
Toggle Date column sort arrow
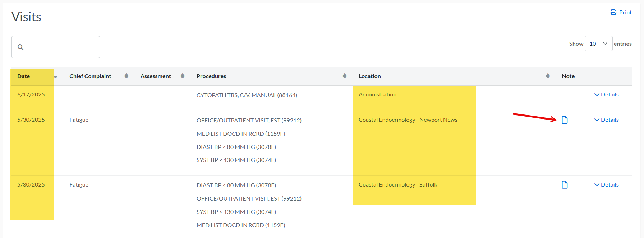click(56, 77)
